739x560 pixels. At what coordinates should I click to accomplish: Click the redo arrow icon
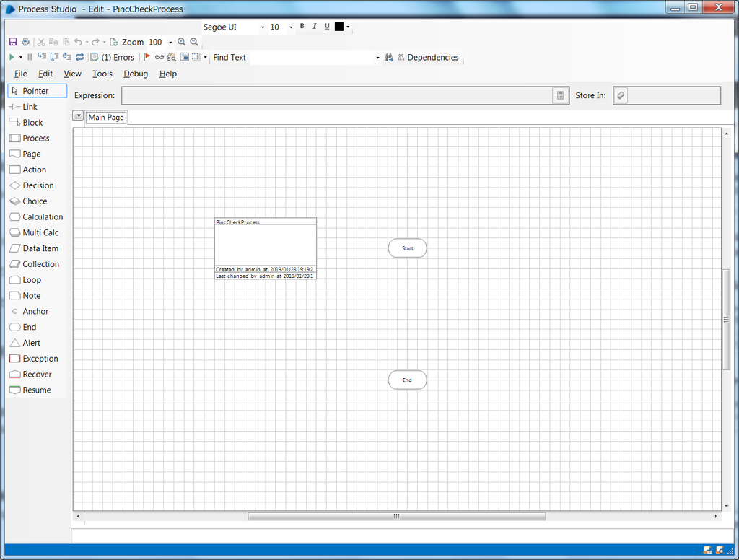tap(95, 42)
